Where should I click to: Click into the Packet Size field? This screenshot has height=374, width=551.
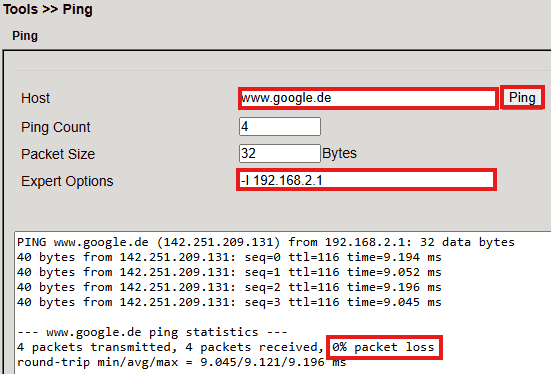pos(280,153)
